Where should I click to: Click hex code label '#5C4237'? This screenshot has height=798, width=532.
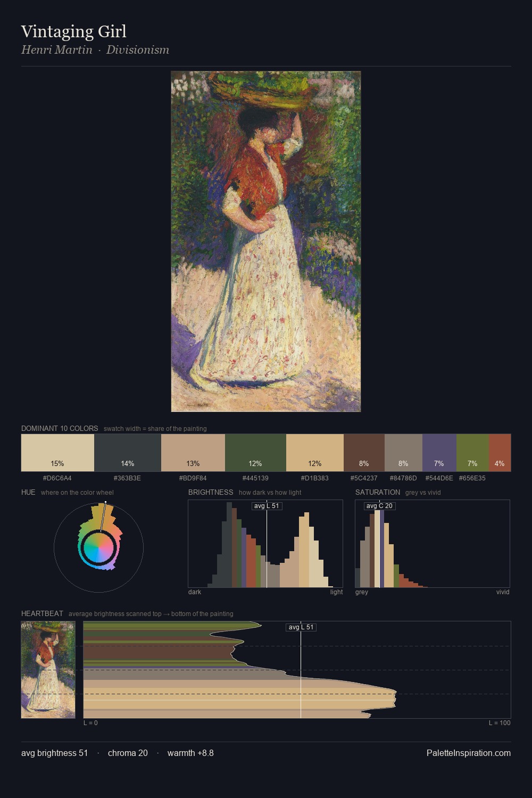coord(364,478)
